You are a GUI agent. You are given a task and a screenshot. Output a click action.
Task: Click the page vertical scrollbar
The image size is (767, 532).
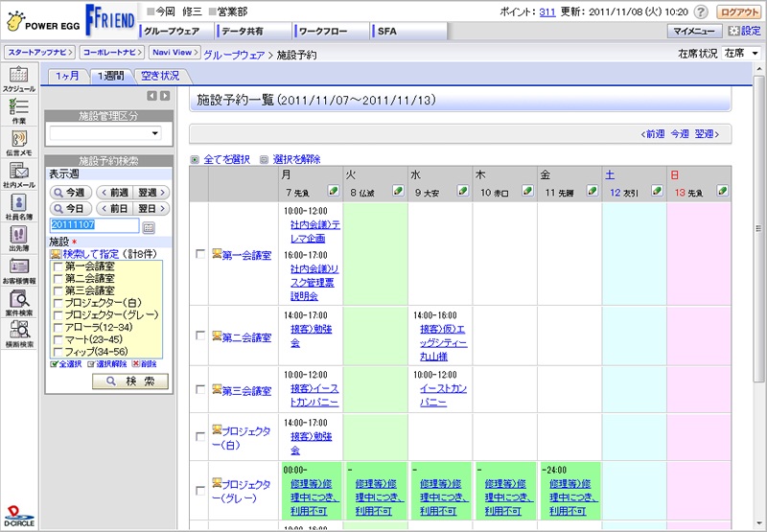[758, 229]
